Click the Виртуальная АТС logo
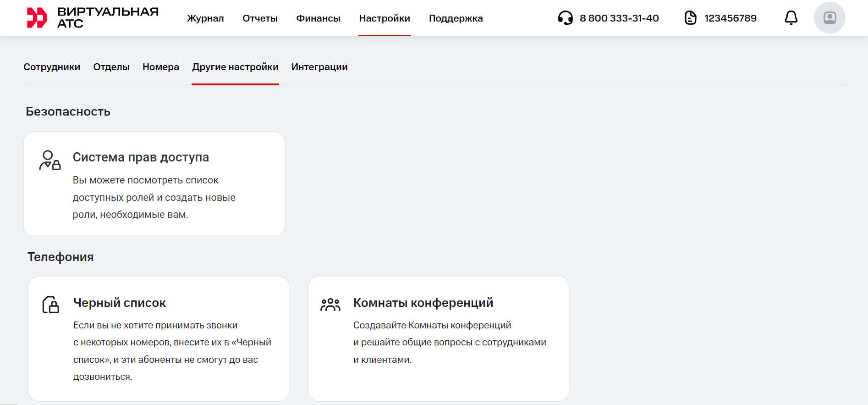The height and width of the screenshot is (405, 868). (x=92, y=18)
